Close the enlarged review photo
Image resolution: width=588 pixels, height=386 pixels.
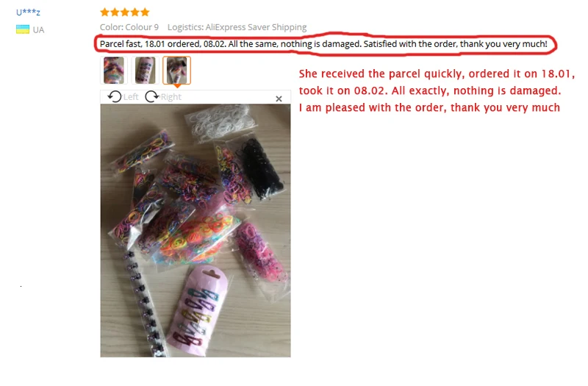tap(279, 99)
